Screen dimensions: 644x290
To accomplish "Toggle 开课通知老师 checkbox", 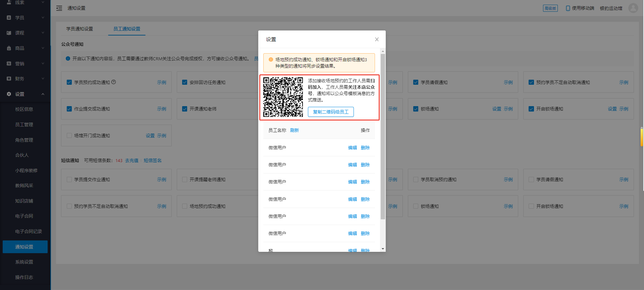I will 184,109.
